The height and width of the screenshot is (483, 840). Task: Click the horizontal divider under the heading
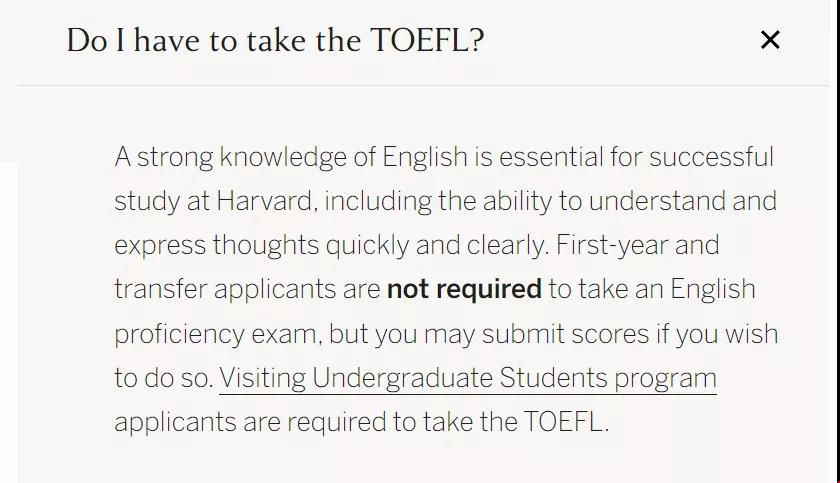pyautogui.click(x=423, y=85)
